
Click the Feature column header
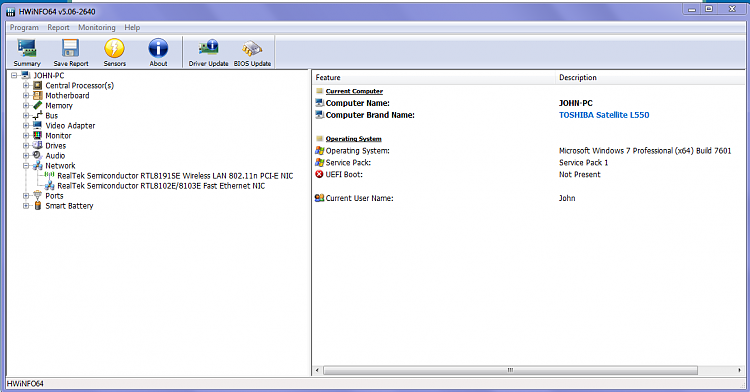click(434, 77)
